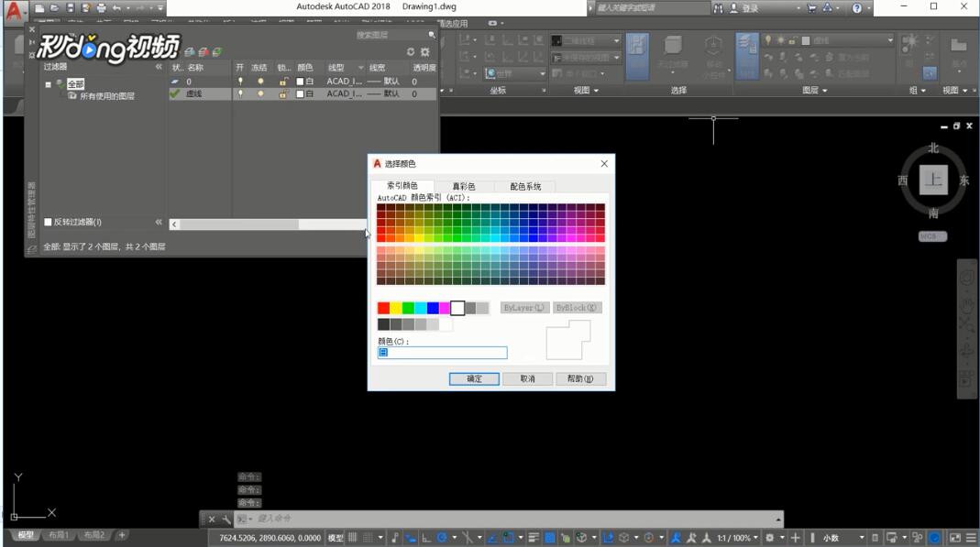Click 取消 button in color dialog

[x=527, y=378]
